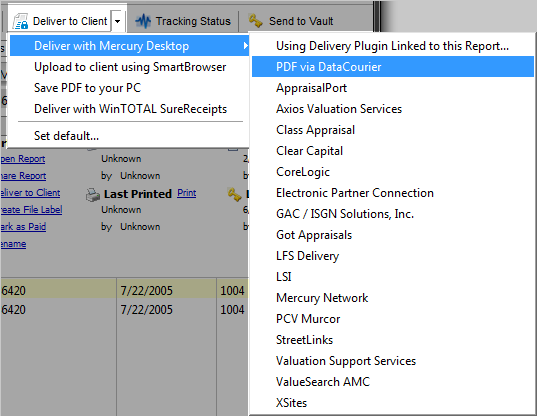Click the Rename link
This screenshot has width=537, height=416.
13,244
